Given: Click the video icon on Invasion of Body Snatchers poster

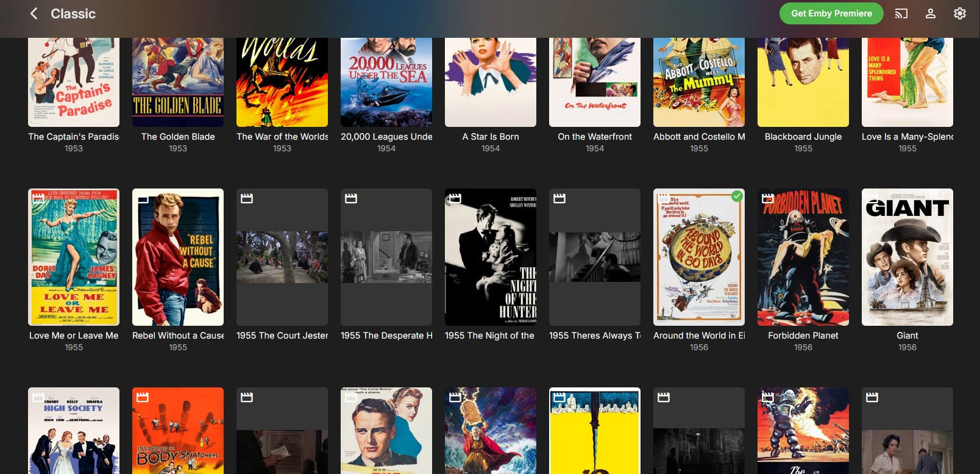Looking at the screenshot, I should pos(143,397).
